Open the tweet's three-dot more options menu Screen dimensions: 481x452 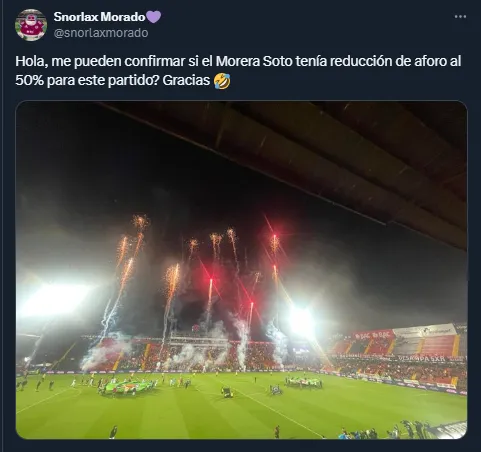pyautogui.click(x=460, y=16)
